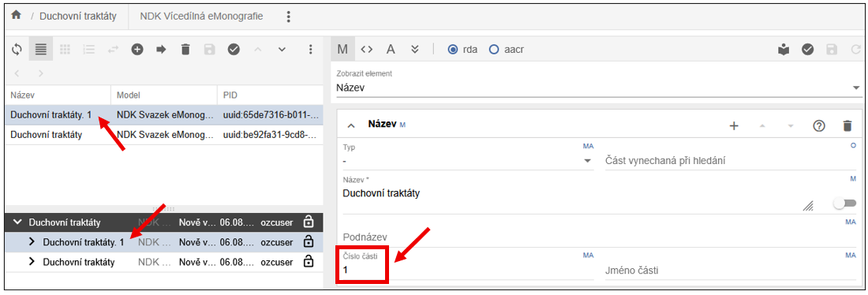Select the aacr radio button
Image resolution: width=868 pixels, height=295 pixels.
(x=494, y=49)
